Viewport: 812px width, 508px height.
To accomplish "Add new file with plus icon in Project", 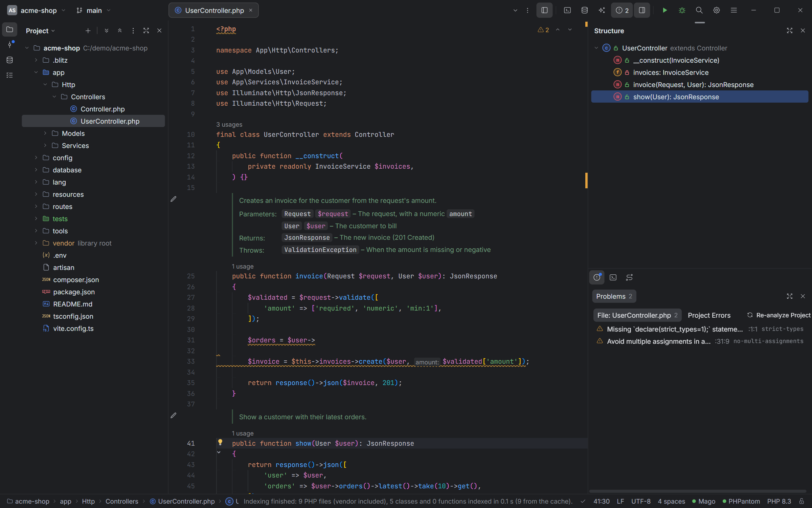I will click(x=88, y=31).
